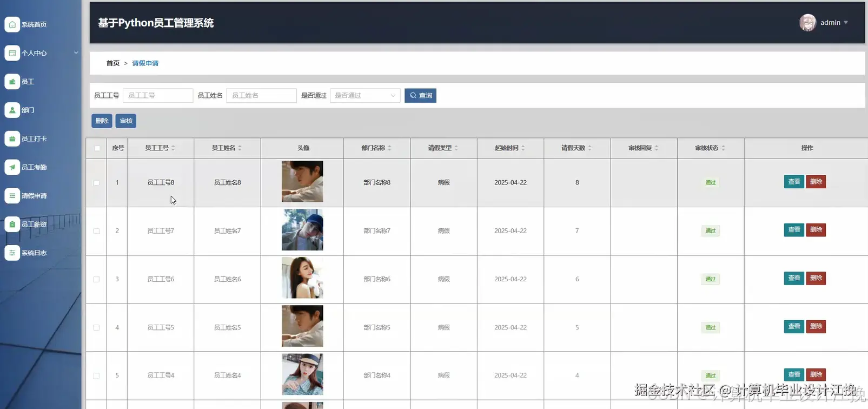This screenshot has width=868, height=409.
Task: Click the 请假申请 breadcrumb link
Action: 145,63
